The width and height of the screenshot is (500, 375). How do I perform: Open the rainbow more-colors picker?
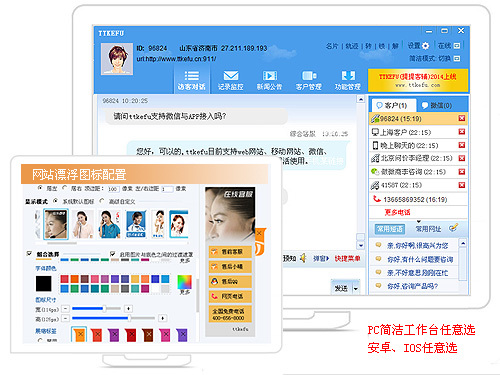click(x=184, y=282)
